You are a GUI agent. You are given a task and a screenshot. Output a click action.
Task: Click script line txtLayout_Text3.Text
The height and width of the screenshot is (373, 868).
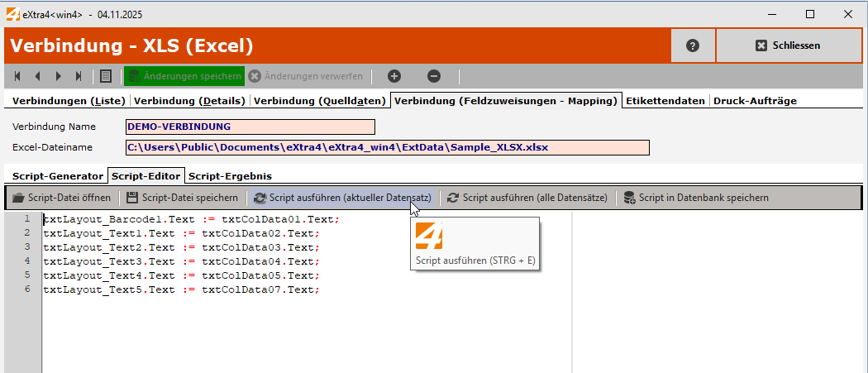click(182, 261)
